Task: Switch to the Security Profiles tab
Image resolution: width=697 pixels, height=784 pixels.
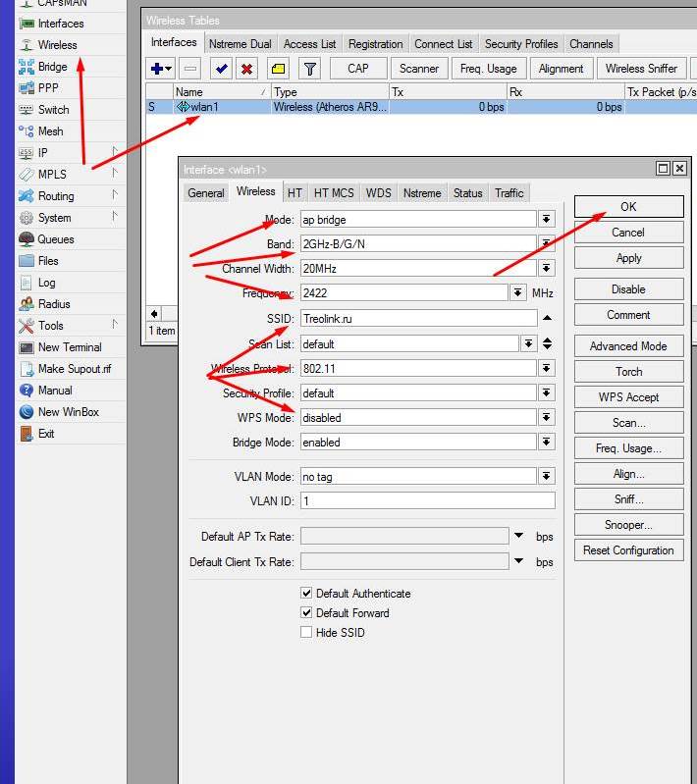Action: [x=521, y=44]
